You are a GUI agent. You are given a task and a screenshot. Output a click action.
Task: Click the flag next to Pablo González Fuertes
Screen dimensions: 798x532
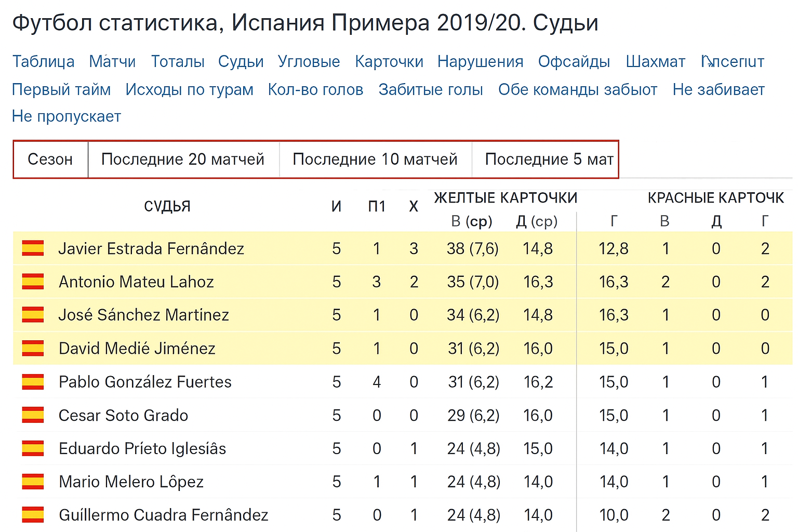(33, 382)
